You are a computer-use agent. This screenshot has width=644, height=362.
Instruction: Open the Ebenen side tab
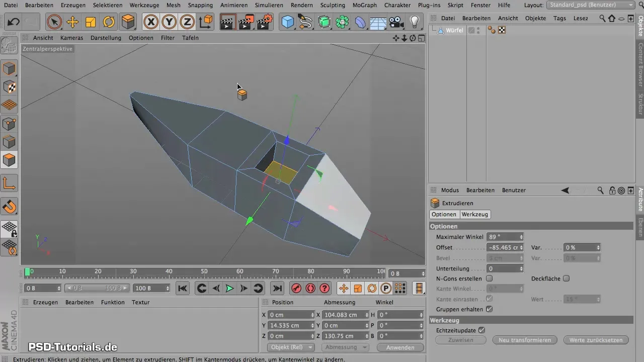[x=640, y=227]
